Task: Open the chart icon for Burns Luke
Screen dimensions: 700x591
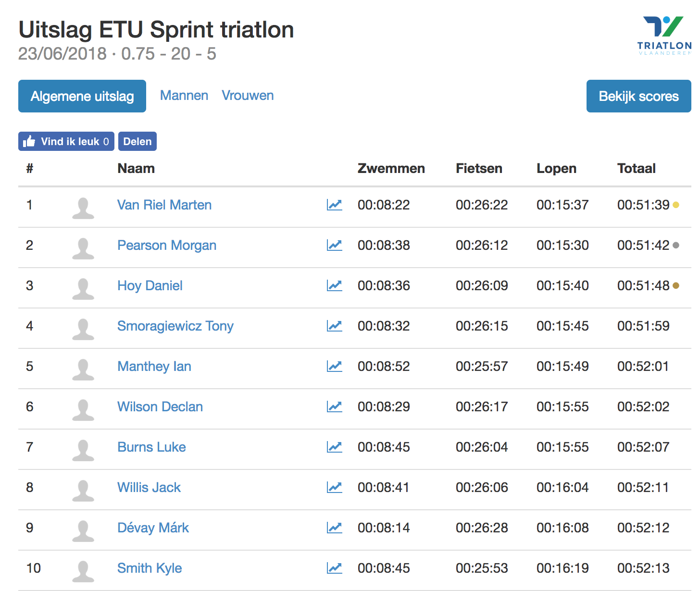Action: click(x=334, y=447)
